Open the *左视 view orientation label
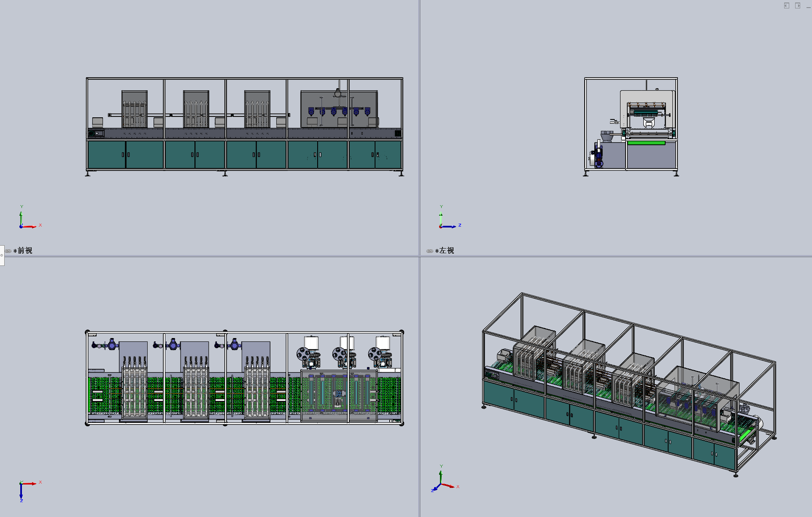 pyautogui.click(x=445, y=251)
